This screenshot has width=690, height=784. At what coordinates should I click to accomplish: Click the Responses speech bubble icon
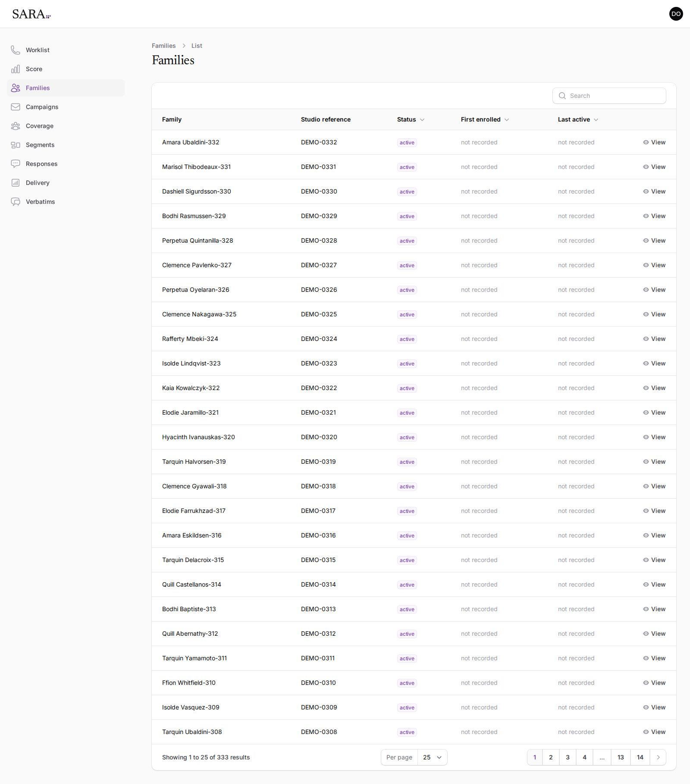point(16,164)
